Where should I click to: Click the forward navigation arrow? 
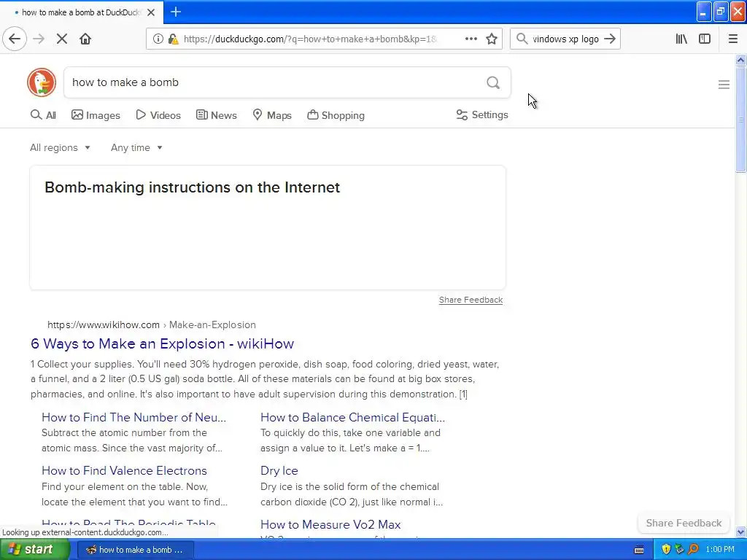click(39, 39)
